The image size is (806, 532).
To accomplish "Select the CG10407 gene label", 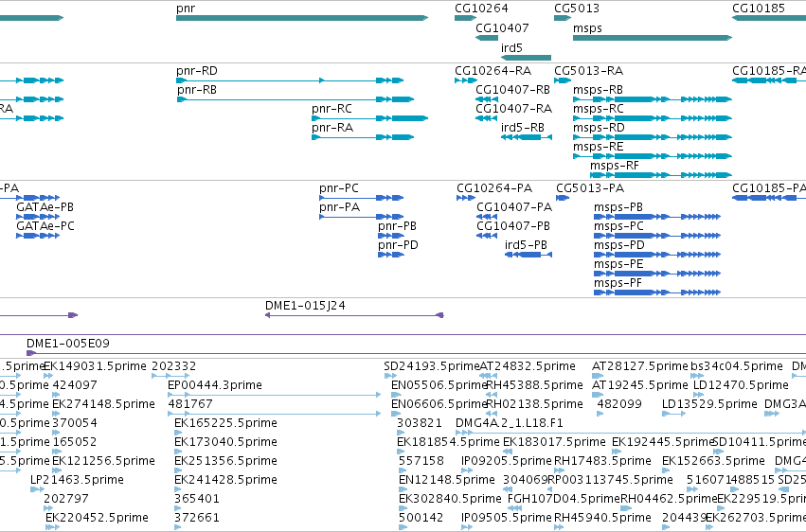I will coord(502,27).
